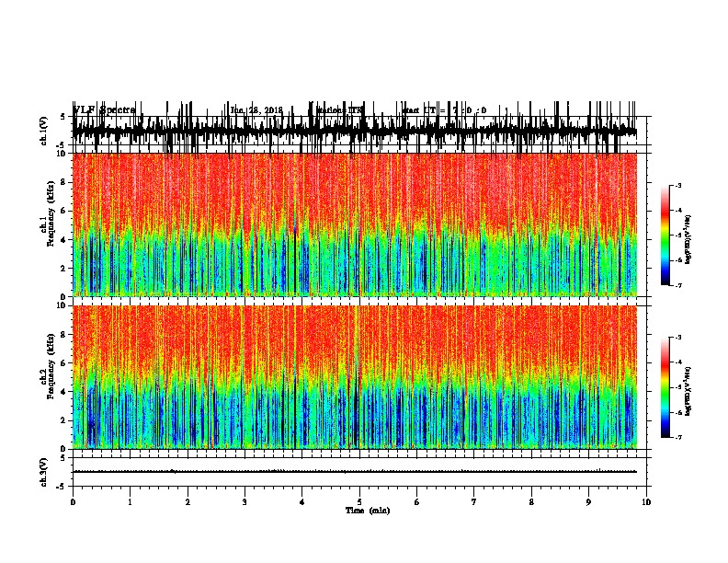Click the time axis tick label '9'
This screenshot has height=563, width=728.
point(588,502)
